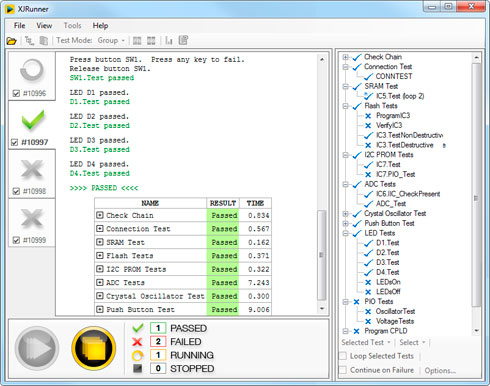The height and width of the screenshot is (386, 490).
Task: Click the X mark beside LEDsOn
Action: (x=368, y=282)
